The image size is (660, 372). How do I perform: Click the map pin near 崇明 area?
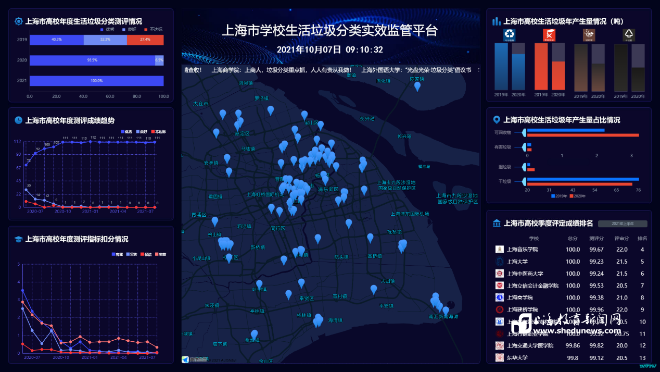coord(417,86)
